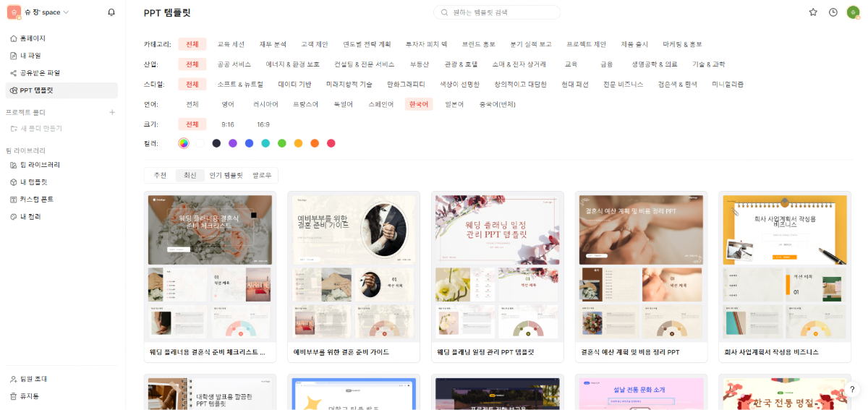The width and height of the screenshot is (868, 410).
Task: Select the red color swatch
Action: 331,143
